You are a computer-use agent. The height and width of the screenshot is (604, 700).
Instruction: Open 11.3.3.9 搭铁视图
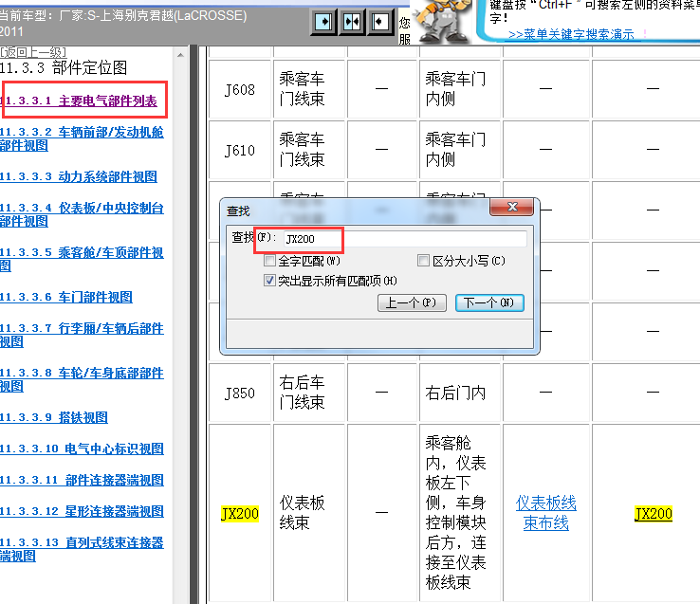pyautogui.click(x=53, y=418)
